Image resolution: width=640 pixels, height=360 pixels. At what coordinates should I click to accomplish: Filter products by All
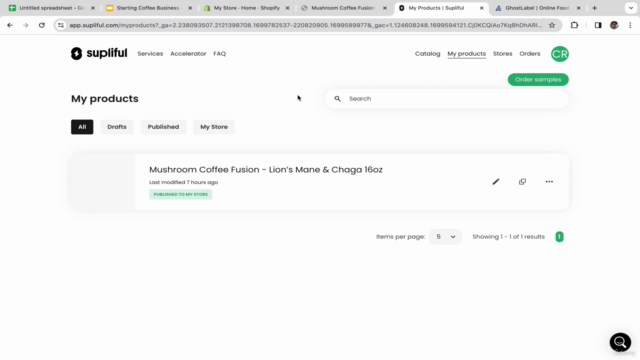(82, 127)
